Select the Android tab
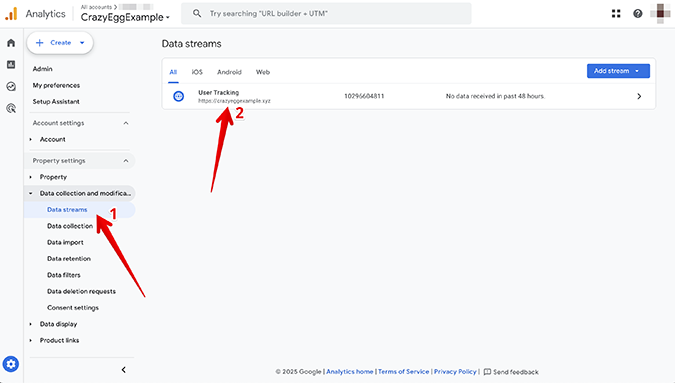Viewport: 675px width, 383px height. [x=229, y=72]
